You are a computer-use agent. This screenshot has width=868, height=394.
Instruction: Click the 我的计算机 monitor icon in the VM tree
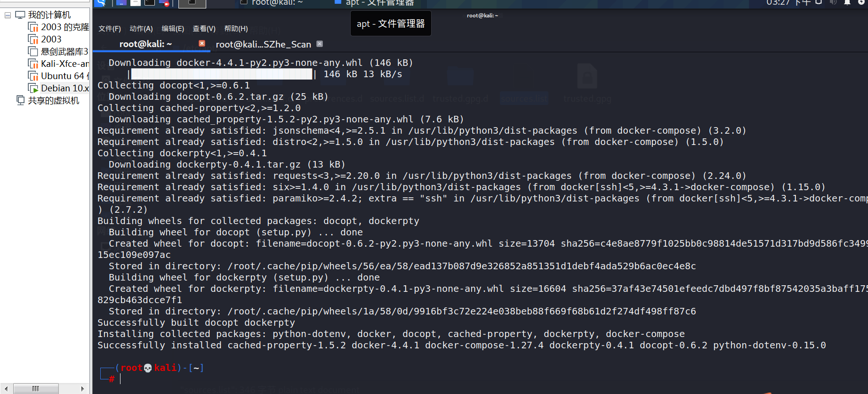pyautogui.click(x=20, y=15)
